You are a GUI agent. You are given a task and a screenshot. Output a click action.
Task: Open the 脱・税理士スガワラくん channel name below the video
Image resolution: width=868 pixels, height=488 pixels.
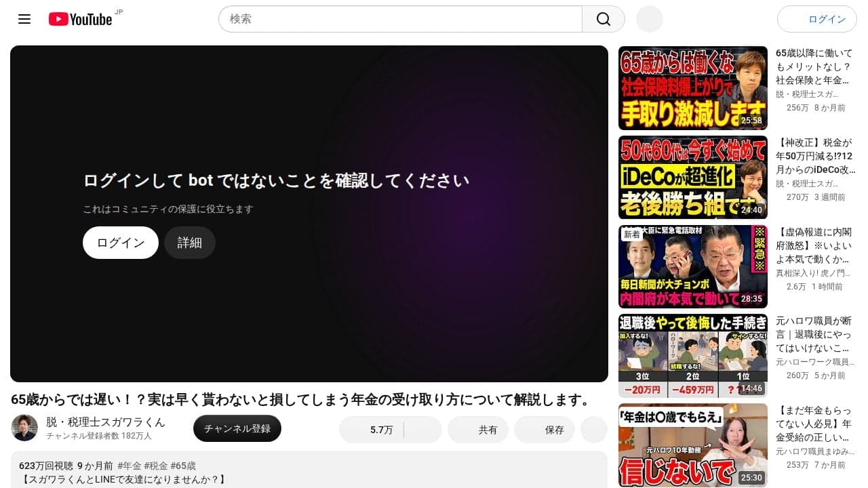click(106, 422)
